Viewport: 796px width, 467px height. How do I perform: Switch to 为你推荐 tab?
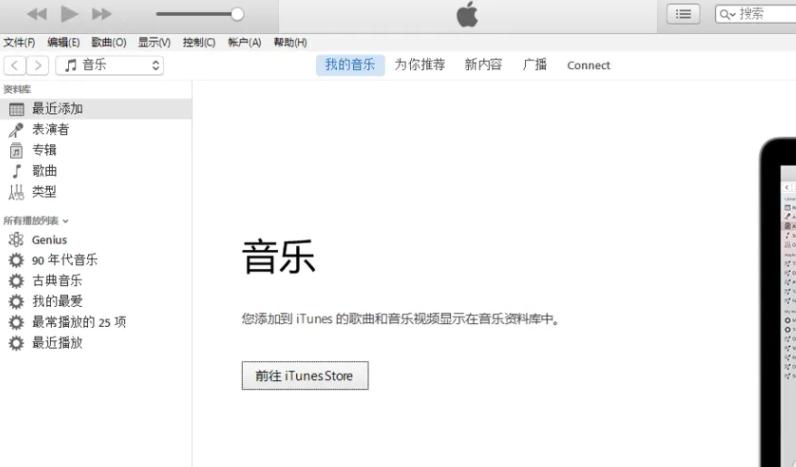[x=420, y=65]
